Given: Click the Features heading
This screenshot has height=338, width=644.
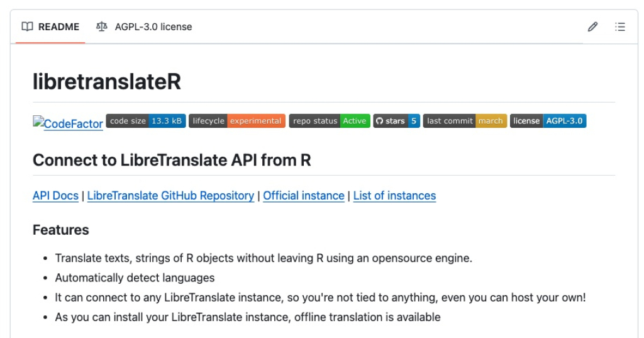Looking at the screenshot, I should (61, 230).
